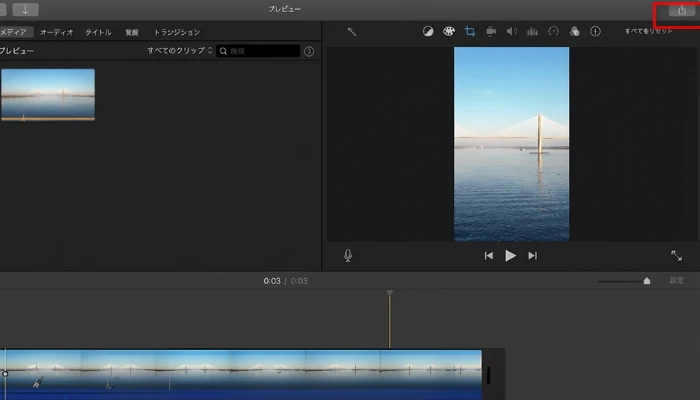Play the video in the viewer
Viewport: 700px width, 400px height.
coord(510,256)
